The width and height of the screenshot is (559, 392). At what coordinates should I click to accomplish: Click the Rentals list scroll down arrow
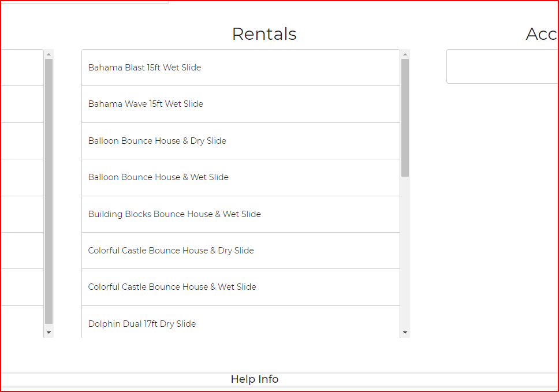point(405,333)
